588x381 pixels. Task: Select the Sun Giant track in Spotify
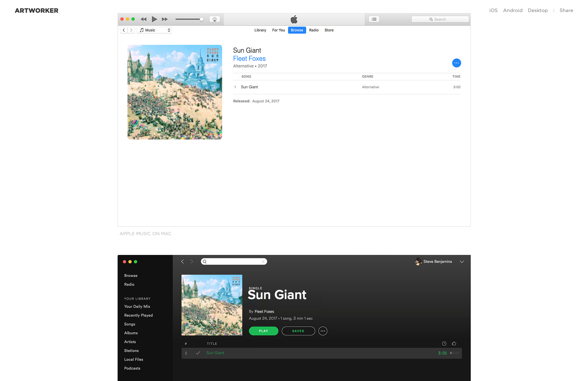click(321, 353)
